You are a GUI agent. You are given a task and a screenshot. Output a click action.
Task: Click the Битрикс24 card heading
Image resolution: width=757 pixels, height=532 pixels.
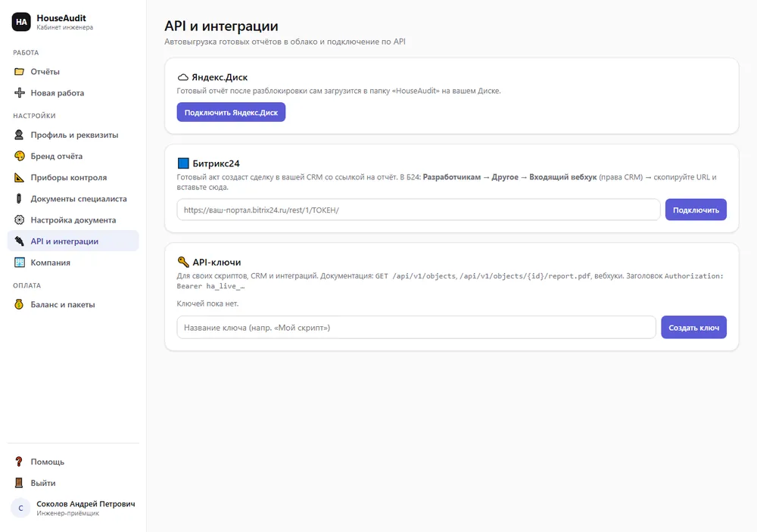[217, 163]
